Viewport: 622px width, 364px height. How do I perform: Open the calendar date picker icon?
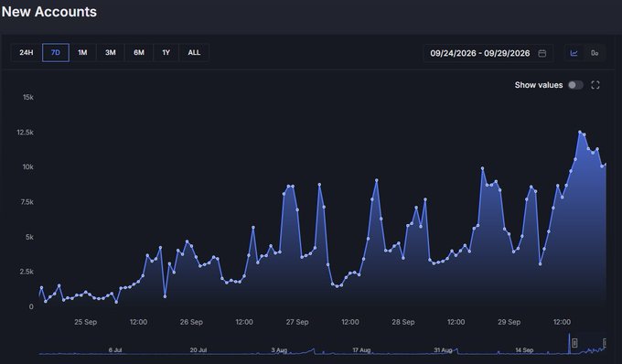(x=542, y=53)
